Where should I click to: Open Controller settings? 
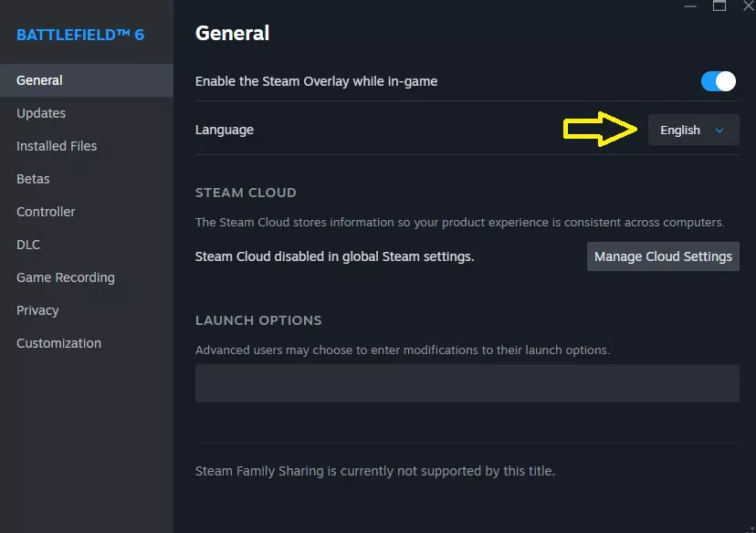click(87, 212)
